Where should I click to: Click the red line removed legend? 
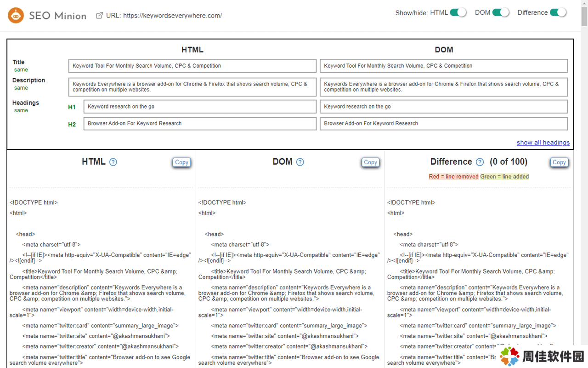click(x=453, y=177)
